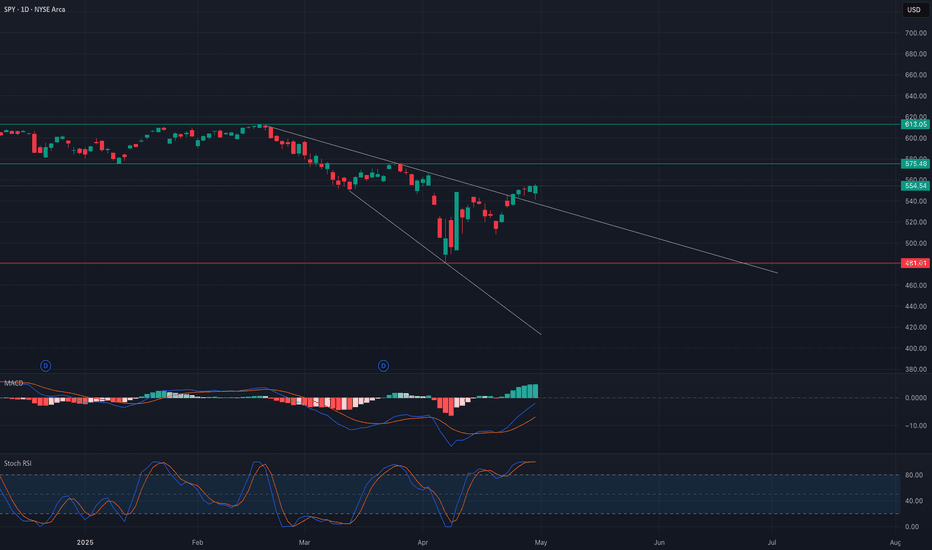The height and width of the screenshot is (550, 932).
Task: Click the MACD −10.00 axis label
Action: click(x=916, y=426)
